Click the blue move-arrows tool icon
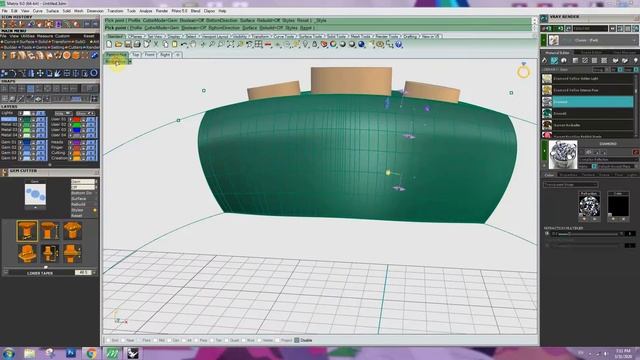This screenshot has width=640, height=360. point(40,73)
